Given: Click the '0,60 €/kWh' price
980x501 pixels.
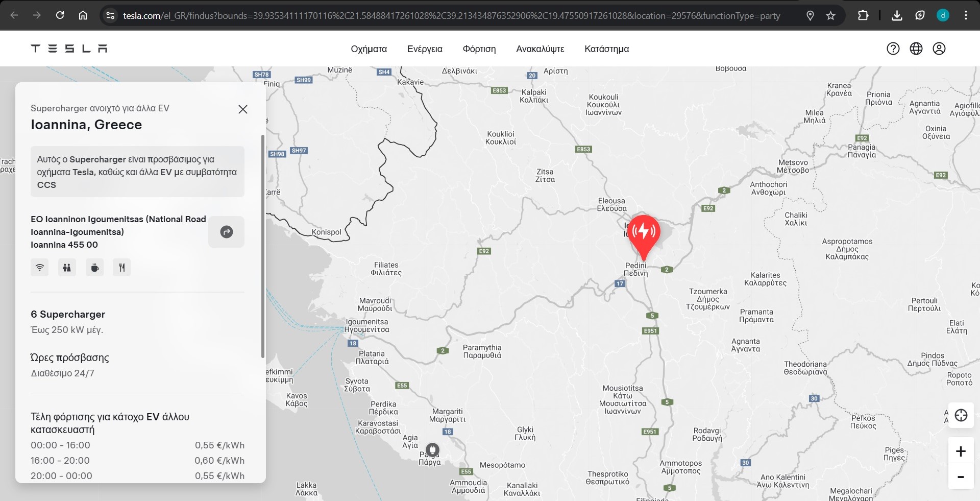Looking at the screenshot, I should tap(219, 461).
